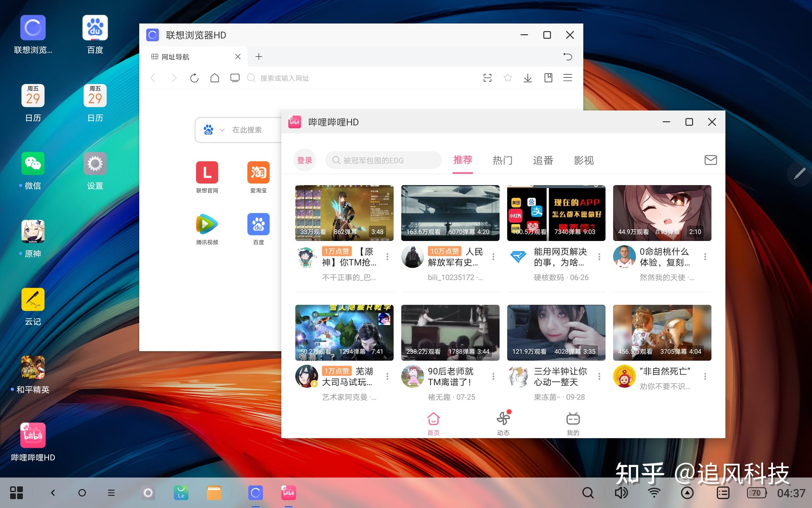Open Bilibili messages envelope icon
Screen dimensions: 812x508
(711, 160)
